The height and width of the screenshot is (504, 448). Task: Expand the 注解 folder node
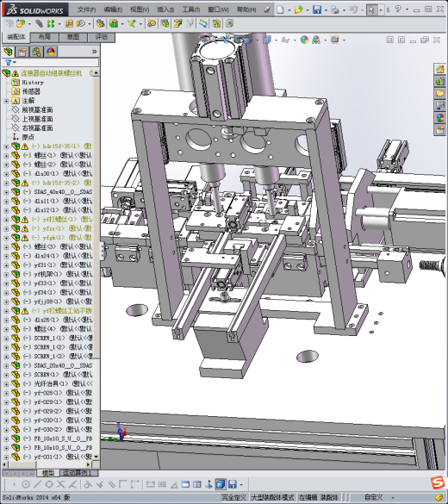(x=6, y=101)
